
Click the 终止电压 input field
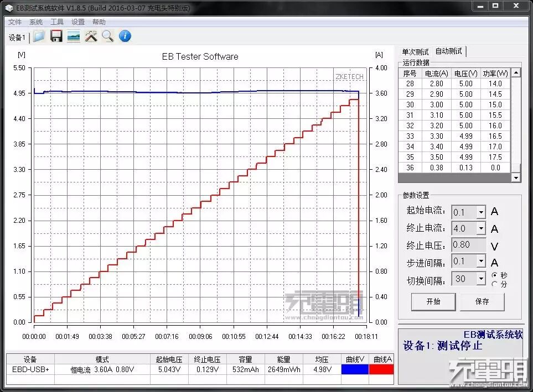point(469,245)
